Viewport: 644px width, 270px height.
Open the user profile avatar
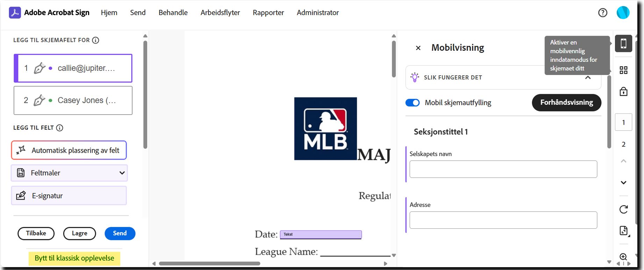(623, 13)
